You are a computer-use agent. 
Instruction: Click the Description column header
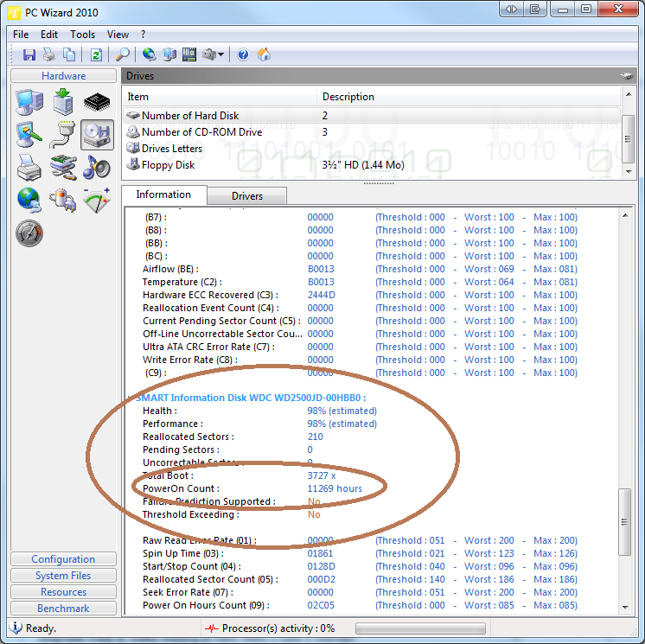click(x=469, y=97)
